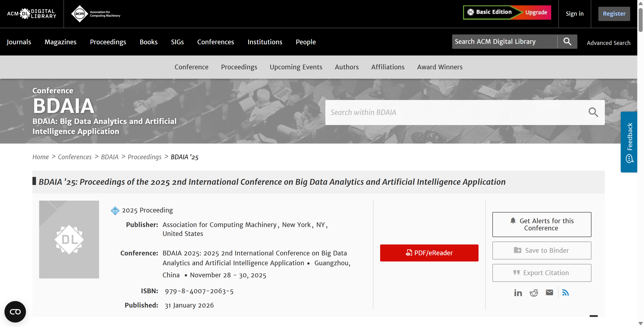The width and height of the screenshot is (644, 327).
Task: Click the BDAIA search magnifier icon
Action: [593, 113]
